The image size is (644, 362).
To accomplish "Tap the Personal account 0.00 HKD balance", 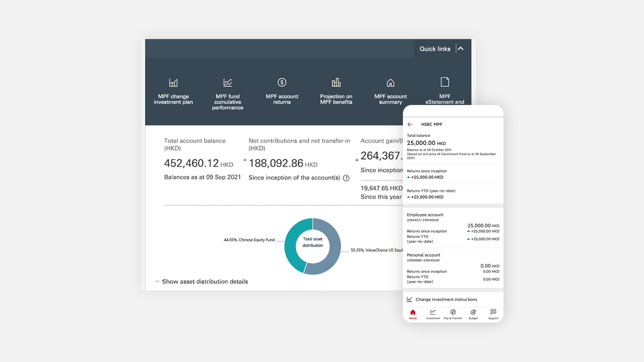I will click(490, 266).
